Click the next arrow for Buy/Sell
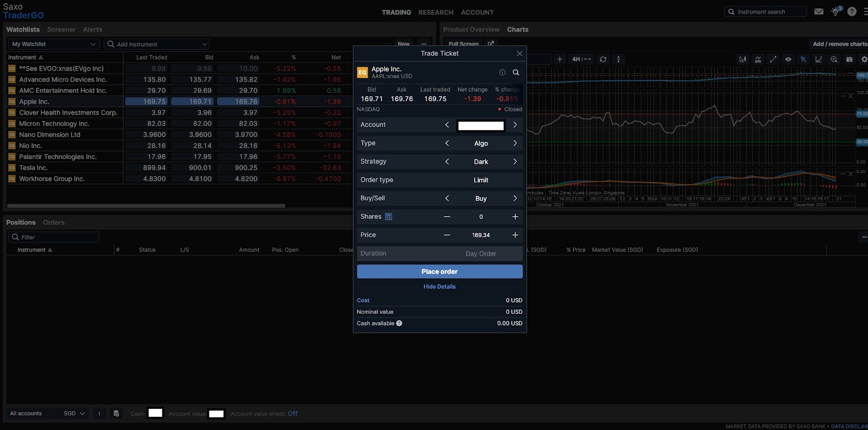Screen dimensions: 868x430 click(515, 199)
